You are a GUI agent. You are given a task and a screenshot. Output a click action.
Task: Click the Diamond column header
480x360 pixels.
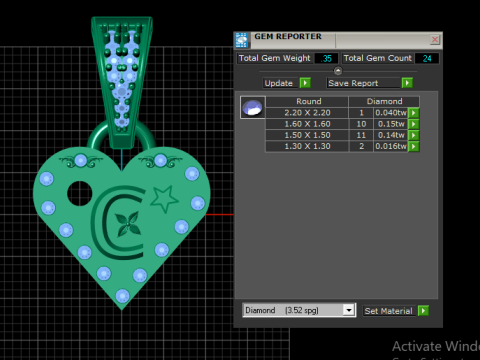[384, 101]
